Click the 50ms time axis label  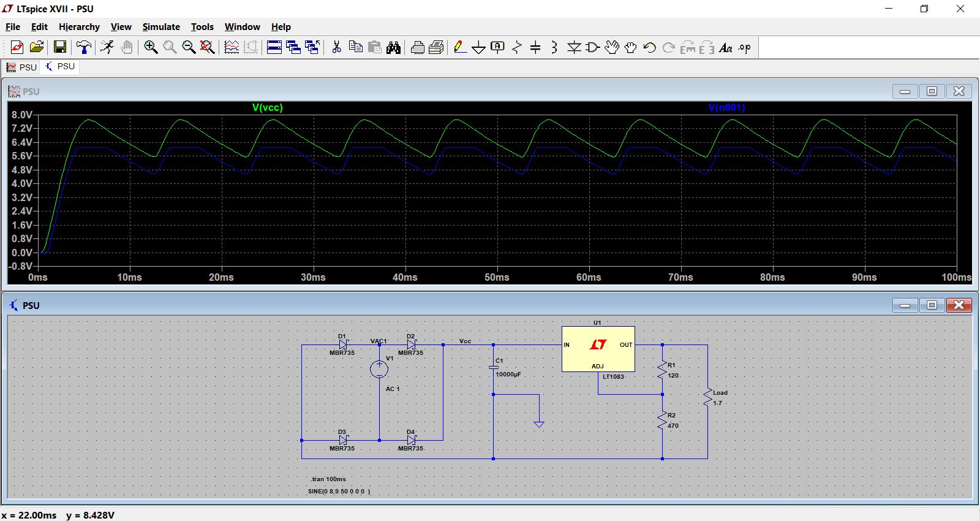click(497, 278)
